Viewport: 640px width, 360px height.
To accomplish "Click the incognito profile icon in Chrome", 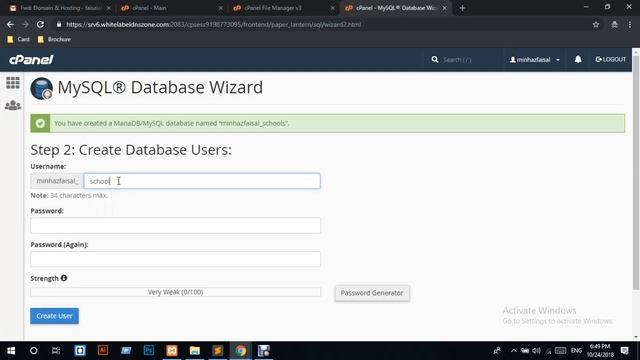I will pyautogui.click(x=614, y=24).
